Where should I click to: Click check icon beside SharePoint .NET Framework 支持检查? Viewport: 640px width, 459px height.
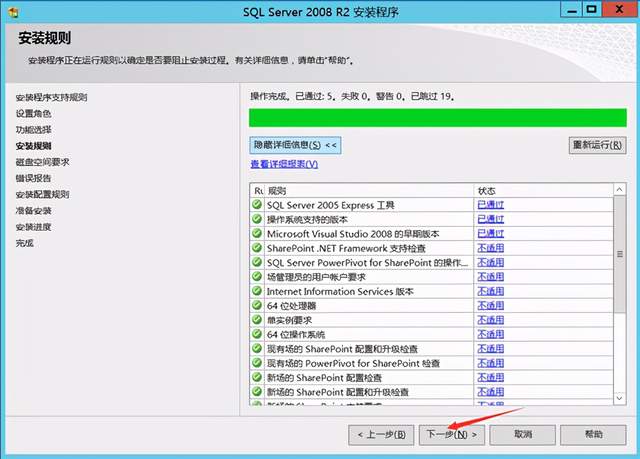(257, 248)
